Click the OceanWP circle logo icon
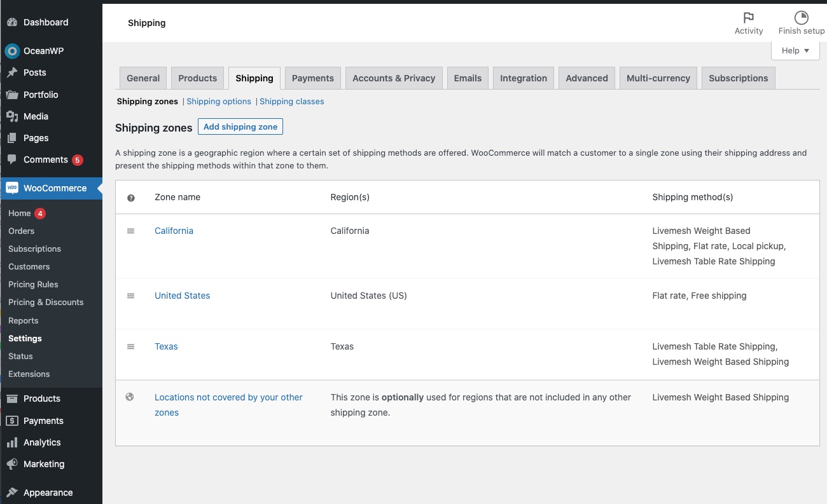The width and height of the screenshot is (827, 504). click(12, 51)
